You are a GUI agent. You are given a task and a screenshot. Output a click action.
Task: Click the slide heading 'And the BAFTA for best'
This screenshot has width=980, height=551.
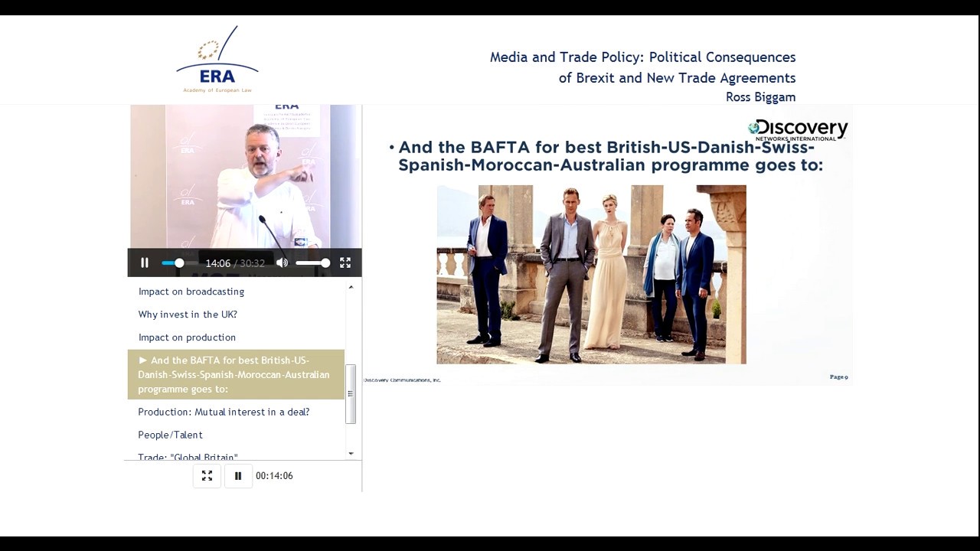(x=610, y=156)
